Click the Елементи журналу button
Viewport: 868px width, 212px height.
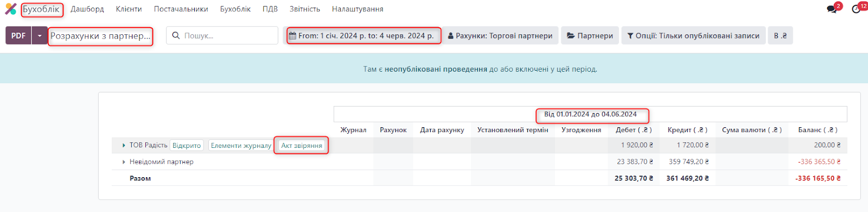pyautogui.click(x=241, y=146)
